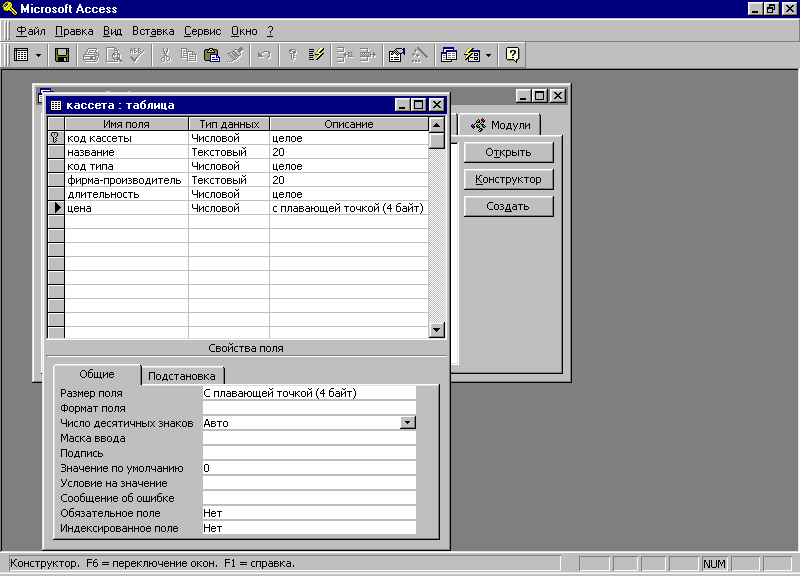Click the Undo arrow icon

tap(264, 55)
